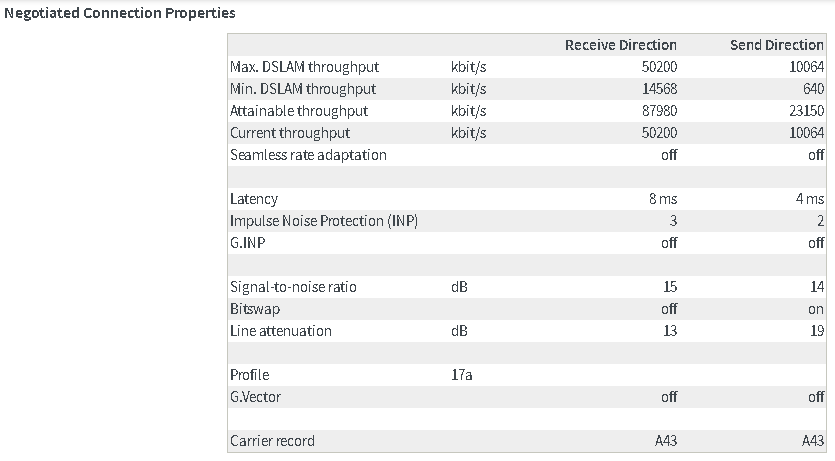Image resolution: width=835 pixels, height=461 pixels.
Task: Select the receive attainable value 87980
Action: (x=659, y=111)
